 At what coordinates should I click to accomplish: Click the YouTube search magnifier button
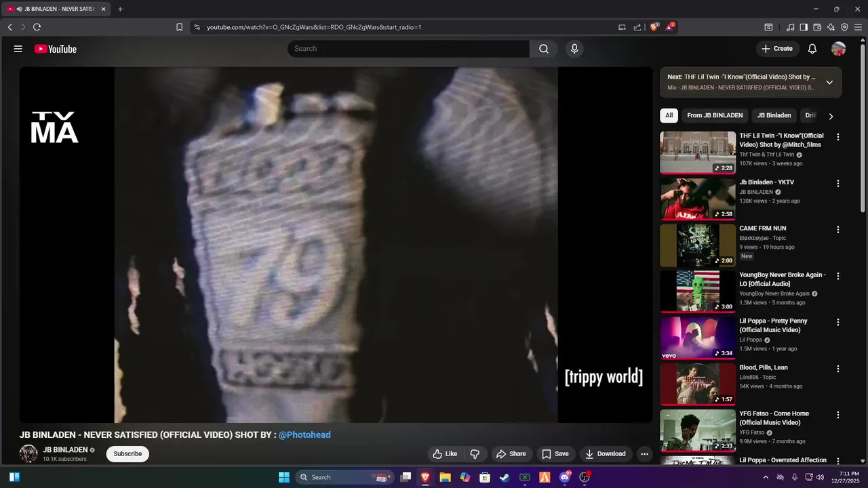[544, 49]
